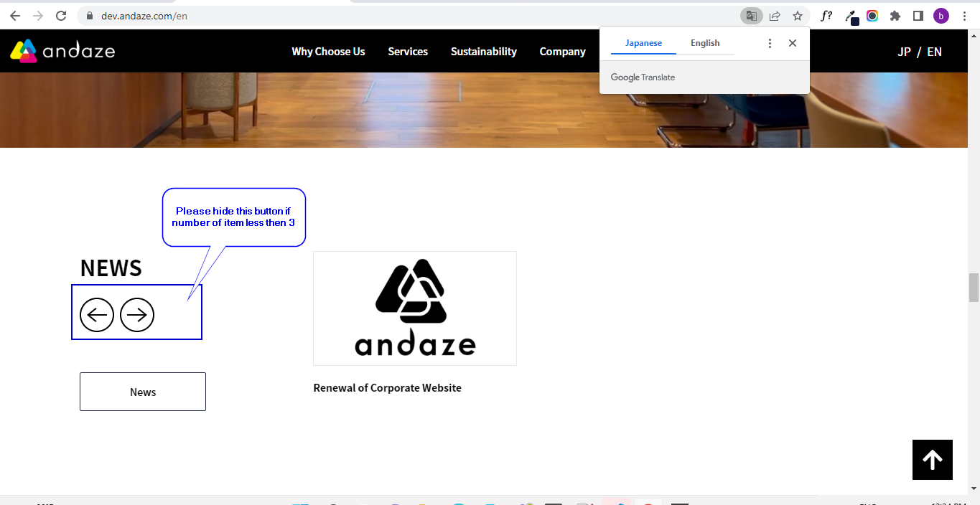Open the Fonts Ninja f? extension icon
Screen dimensions: 980x505
click(x=826, y=15)
